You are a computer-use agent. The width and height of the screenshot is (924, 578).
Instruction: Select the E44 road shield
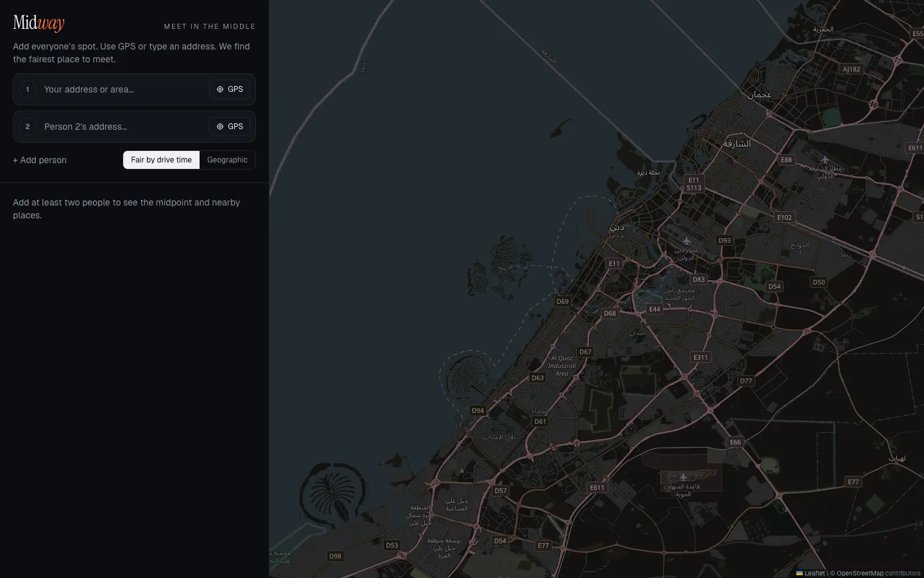pyautogui.click(x=654, y=309)
